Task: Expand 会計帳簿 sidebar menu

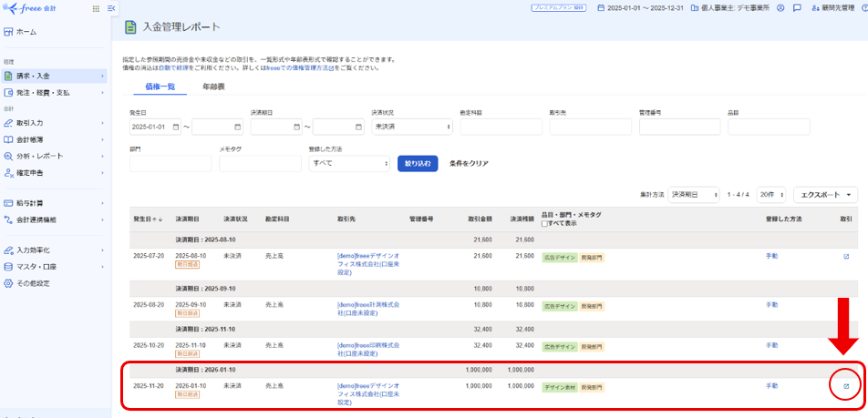Action: click(53, 139)
